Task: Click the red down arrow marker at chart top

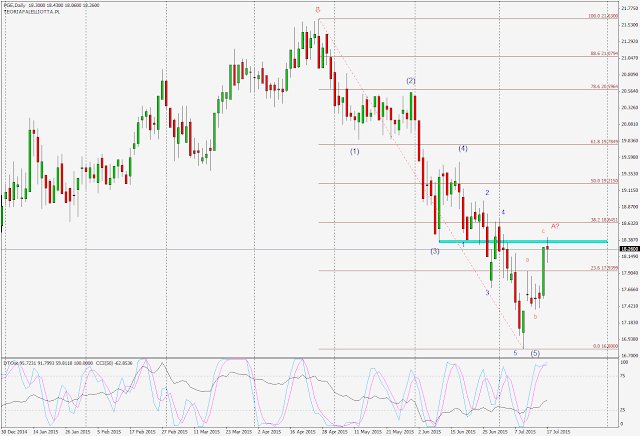Action: 318,10
